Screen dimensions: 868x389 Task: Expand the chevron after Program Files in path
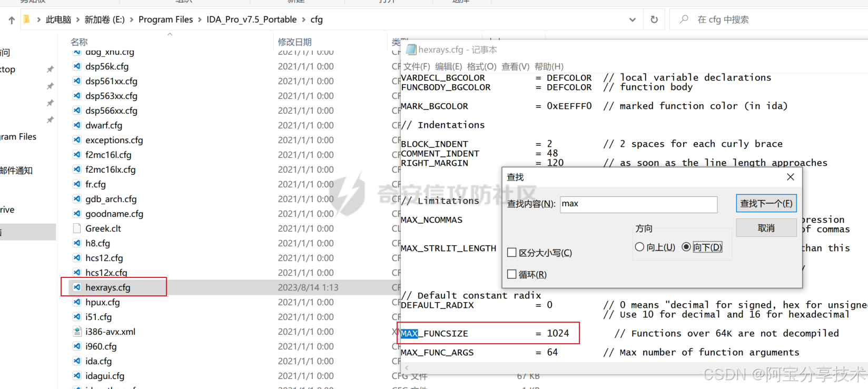click(x=200, y=20)
